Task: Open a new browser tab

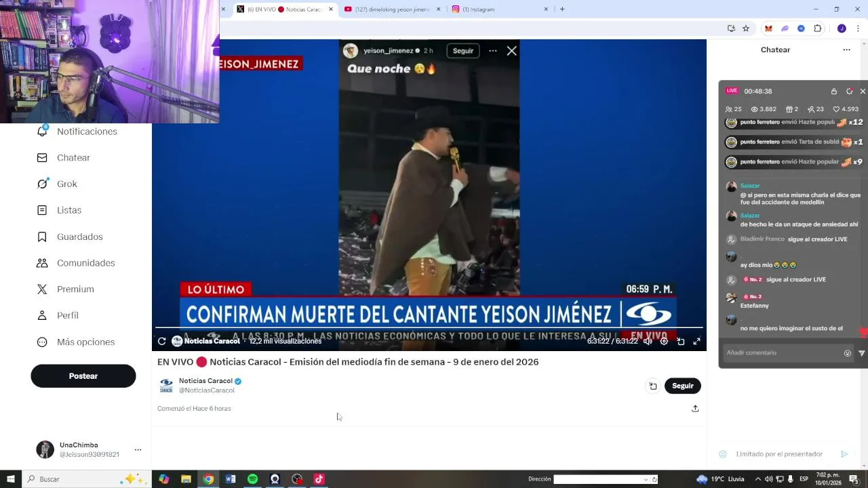Action: click(562, 9)
